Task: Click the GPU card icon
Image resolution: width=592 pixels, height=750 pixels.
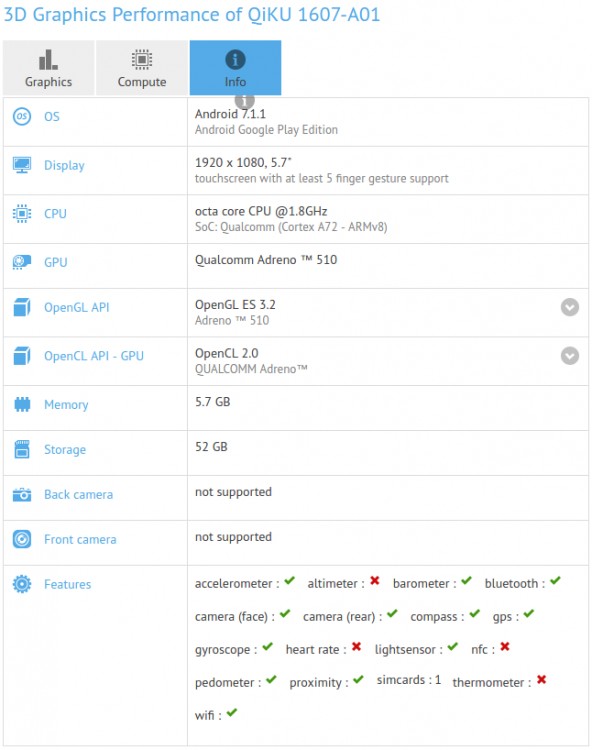Action: 22,262
